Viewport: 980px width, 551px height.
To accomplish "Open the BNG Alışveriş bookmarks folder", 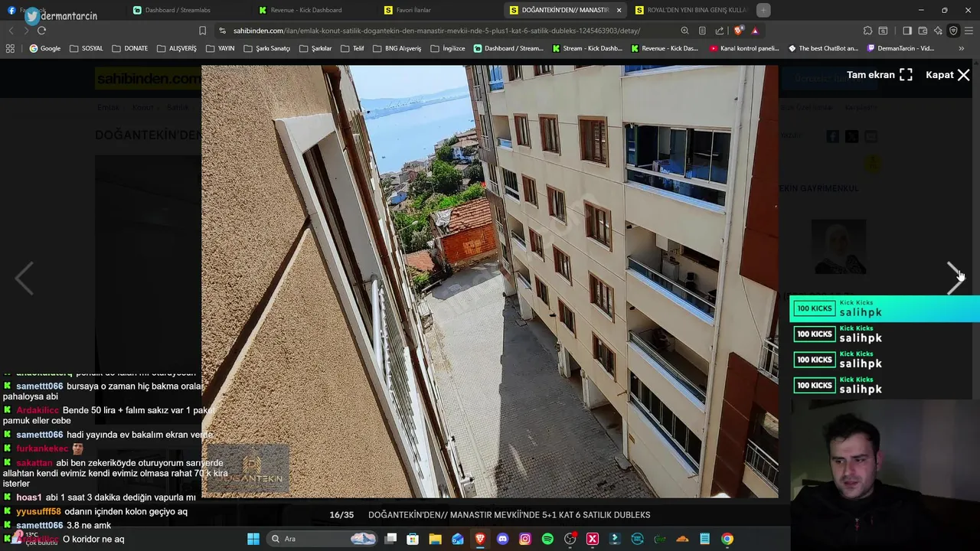I will click(x=397, y=48).
